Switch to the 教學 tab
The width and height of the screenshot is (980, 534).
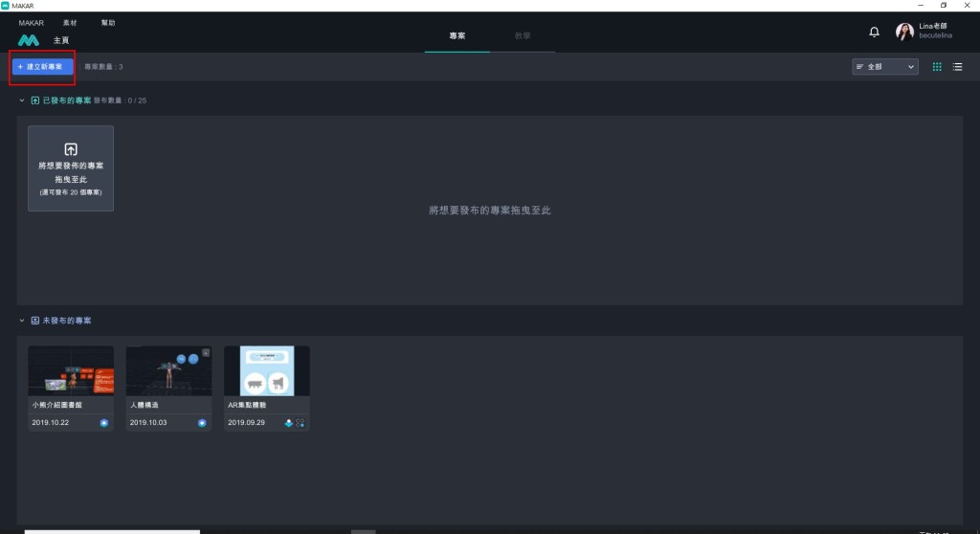pyautogui.click(x=522, y=35)
